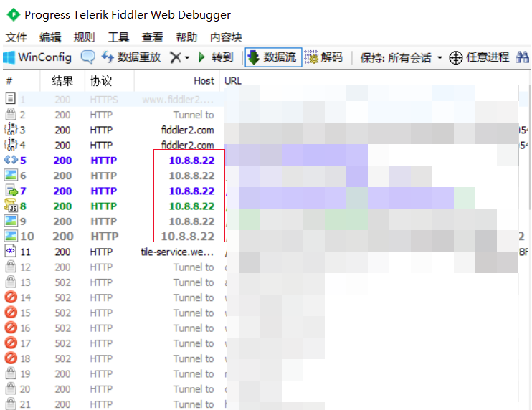Open the 查看 menu
The width and height of the screenshot is (532, 410).
point(152,37)
